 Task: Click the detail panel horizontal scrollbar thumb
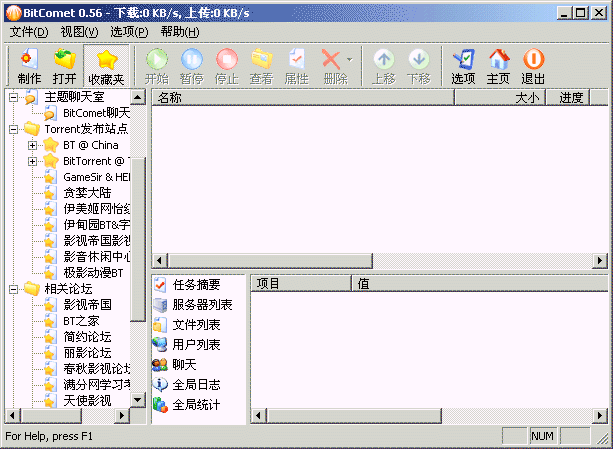[x=354, y=416]
